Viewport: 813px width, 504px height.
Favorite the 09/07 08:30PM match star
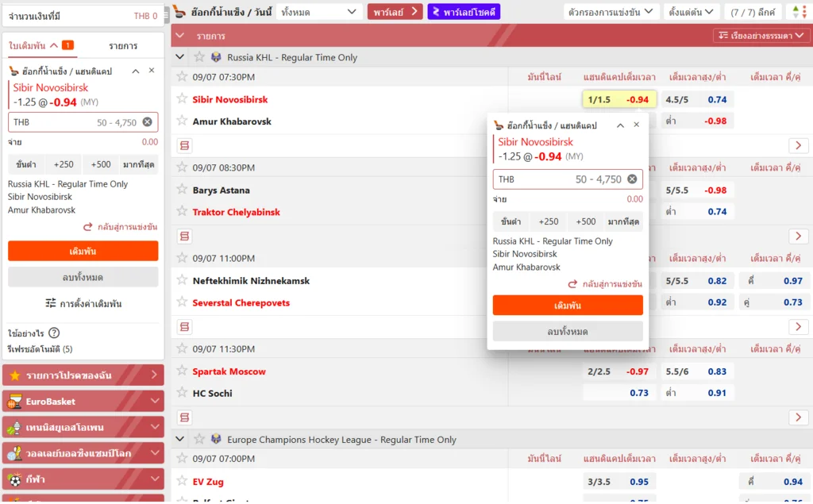[x=183, y=167]
